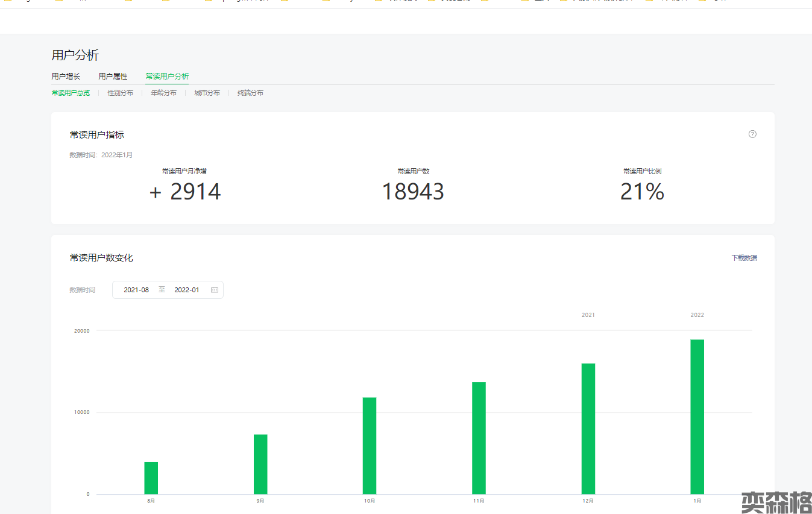Go to 常读用户总览 sub-tab

click(x=71, y=93)
